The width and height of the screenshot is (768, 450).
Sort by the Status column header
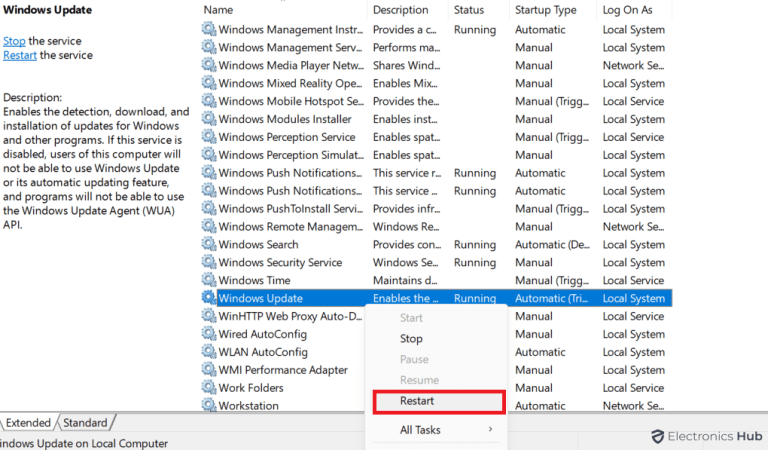pos(468,10)
